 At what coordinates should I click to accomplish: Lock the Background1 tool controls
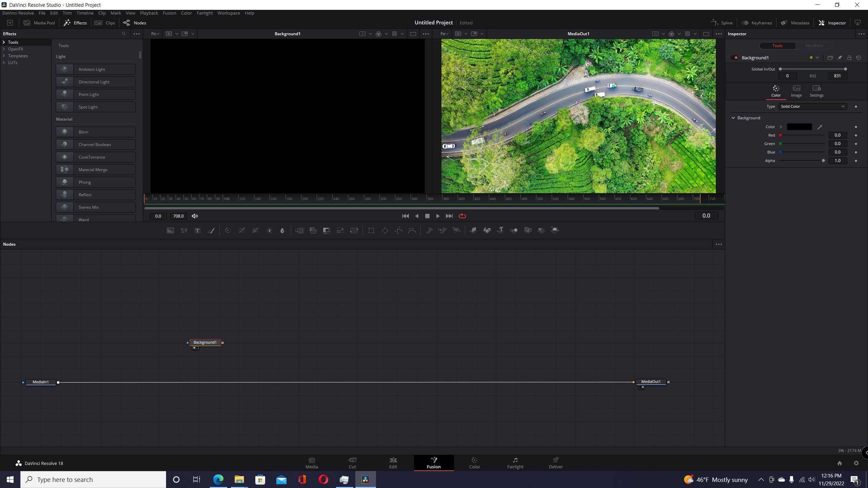coord(849,58)
